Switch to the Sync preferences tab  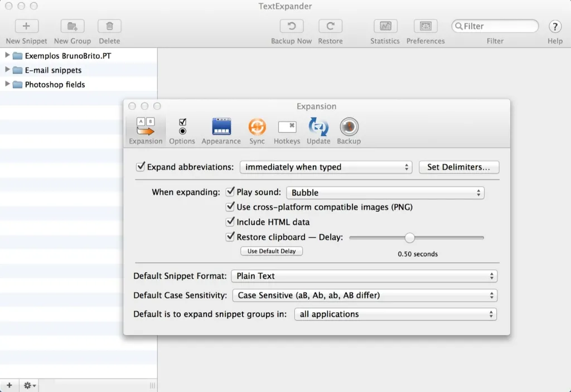click(x=257, y=131)
